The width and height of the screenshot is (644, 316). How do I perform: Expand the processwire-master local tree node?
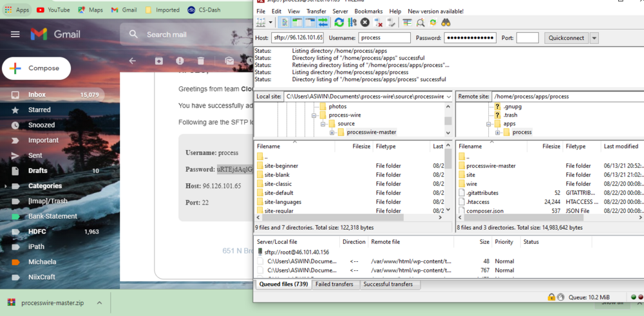[332, 133]
